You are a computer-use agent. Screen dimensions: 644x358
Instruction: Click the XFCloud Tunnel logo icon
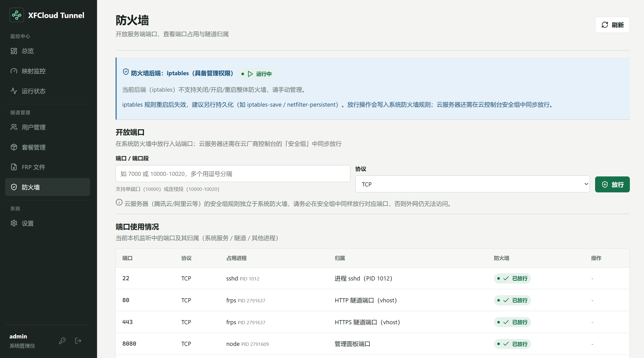pyautogui.click(x=17, y=15)
